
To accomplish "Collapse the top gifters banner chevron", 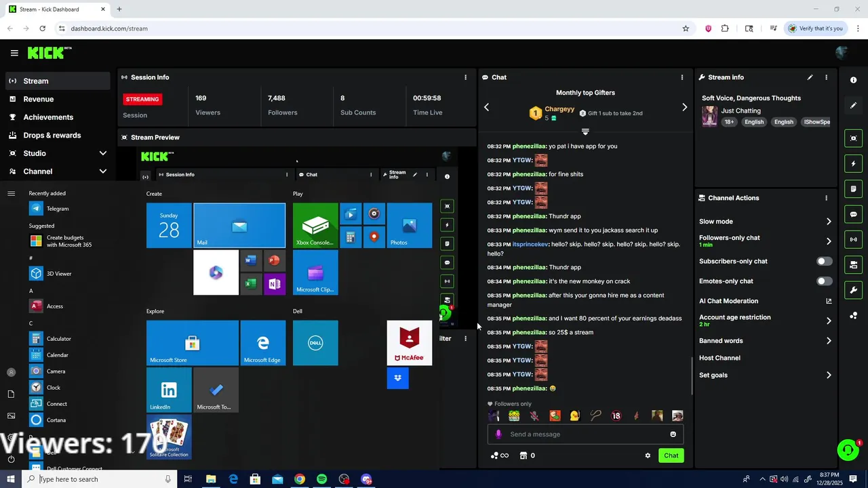I will pyautogui.click(x=585, y=131).
